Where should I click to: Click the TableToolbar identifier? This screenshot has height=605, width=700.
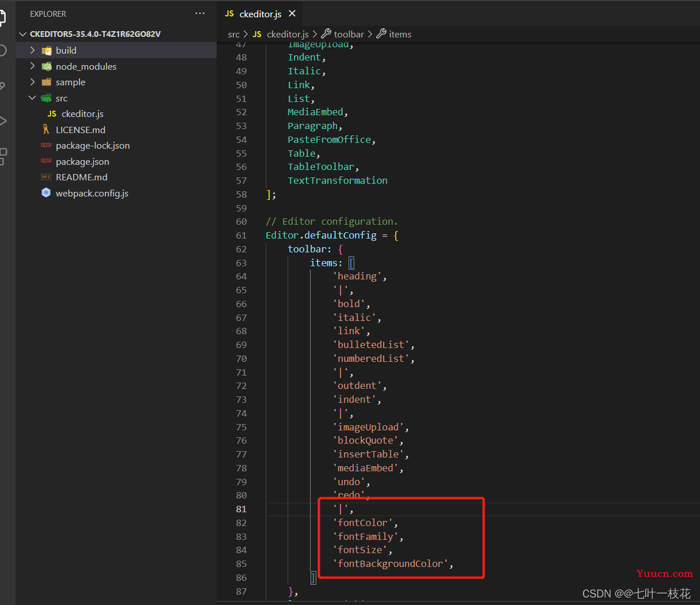coord(321,167)
